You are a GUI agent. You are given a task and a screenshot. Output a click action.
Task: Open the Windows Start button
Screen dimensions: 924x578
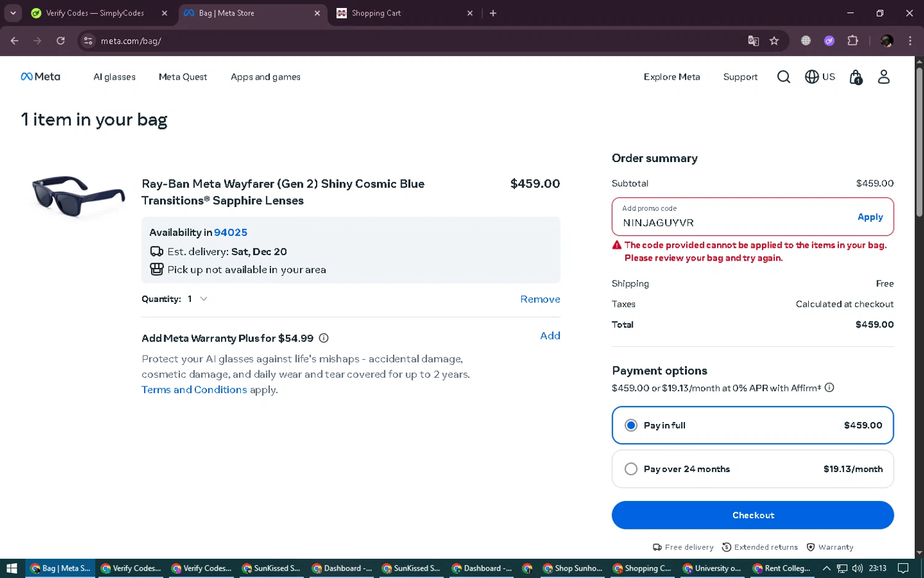click(12, 568)
